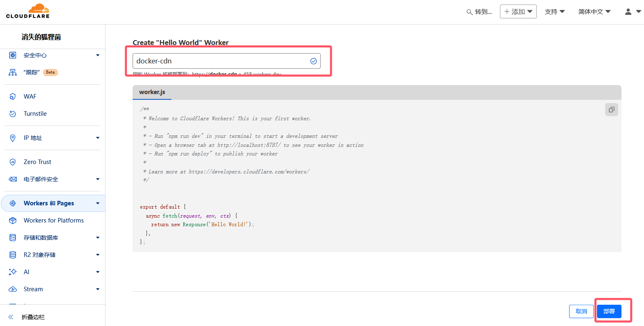Expand the IP 地址 section arrow
Screen dimensions: 644x326
pos(98,138)
